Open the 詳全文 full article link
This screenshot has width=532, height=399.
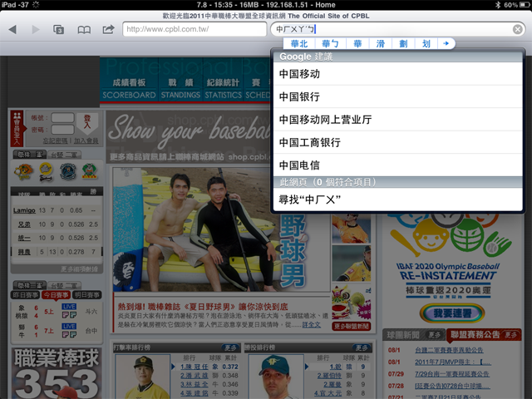tap(311, 325)
